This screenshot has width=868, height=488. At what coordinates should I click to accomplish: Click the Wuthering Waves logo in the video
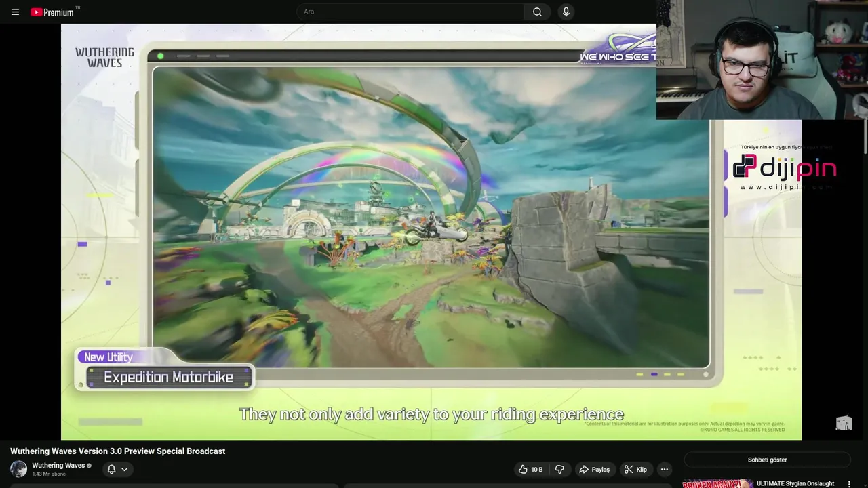click(104, 58)
